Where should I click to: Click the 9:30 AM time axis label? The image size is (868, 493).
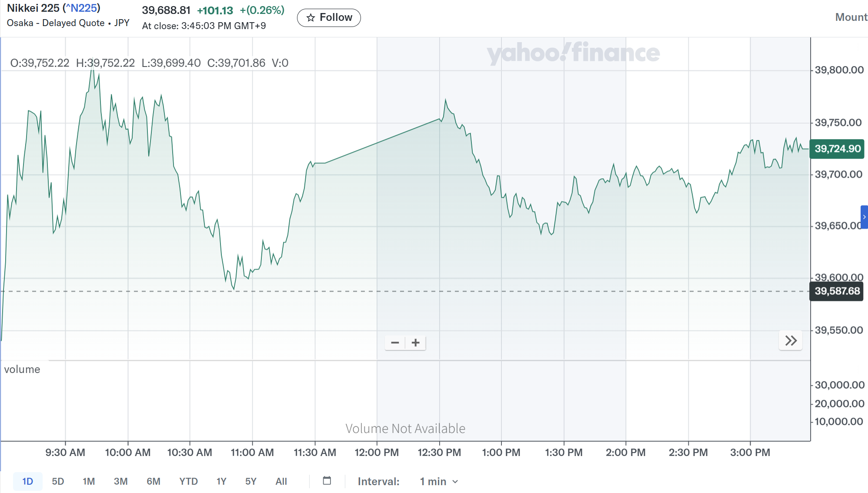tap(65, 452)
